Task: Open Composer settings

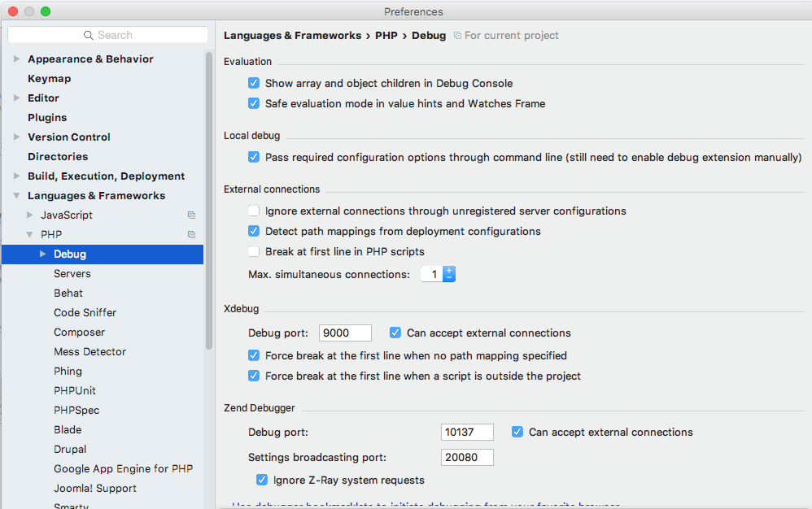Action: pyautogui.click(x=79, y=332)
